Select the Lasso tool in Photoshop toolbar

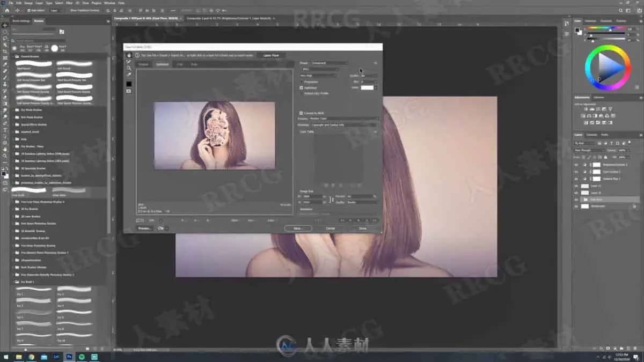(5, 38)
